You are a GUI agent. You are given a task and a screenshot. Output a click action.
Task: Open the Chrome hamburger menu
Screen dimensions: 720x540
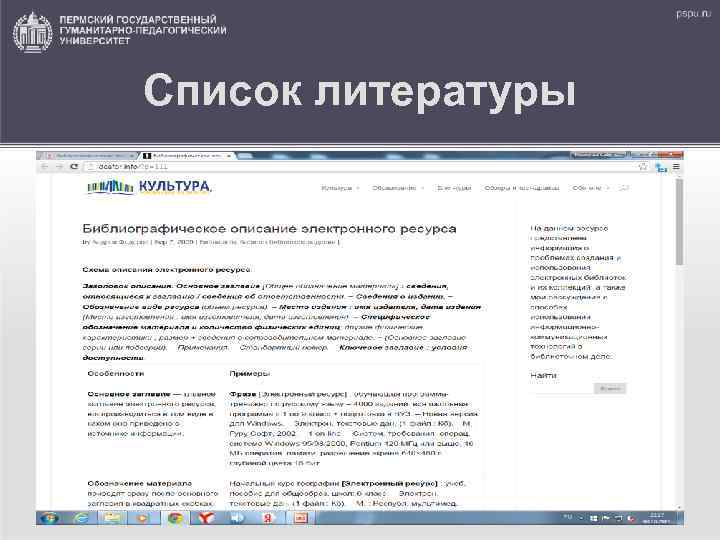[x=676, y=167]
